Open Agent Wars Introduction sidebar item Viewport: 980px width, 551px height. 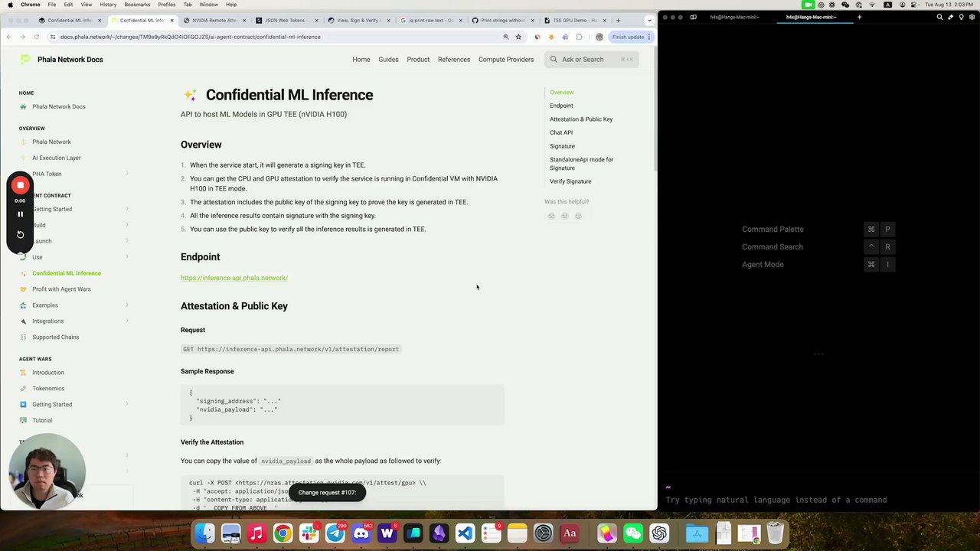(48, 373)
